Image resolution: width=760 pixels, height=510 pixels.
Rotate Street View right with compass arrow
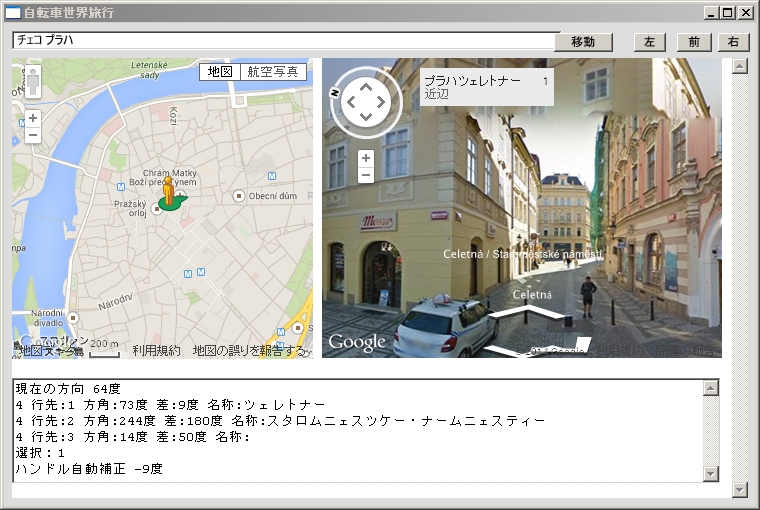point(380,102)
